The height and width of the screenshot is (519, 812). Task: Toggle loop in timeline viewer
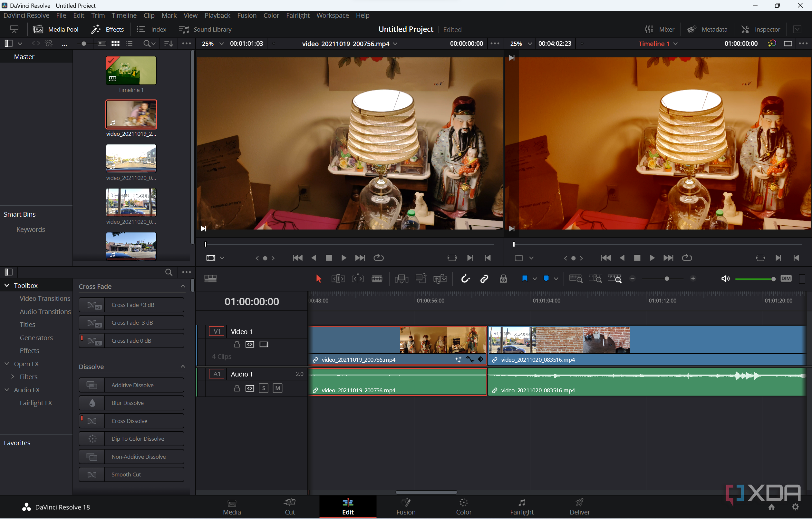coord(687,258)
